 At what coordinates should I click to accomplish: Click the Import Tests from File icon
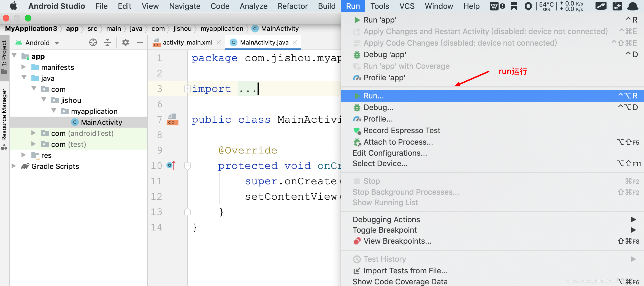click(x=357, y=271)
